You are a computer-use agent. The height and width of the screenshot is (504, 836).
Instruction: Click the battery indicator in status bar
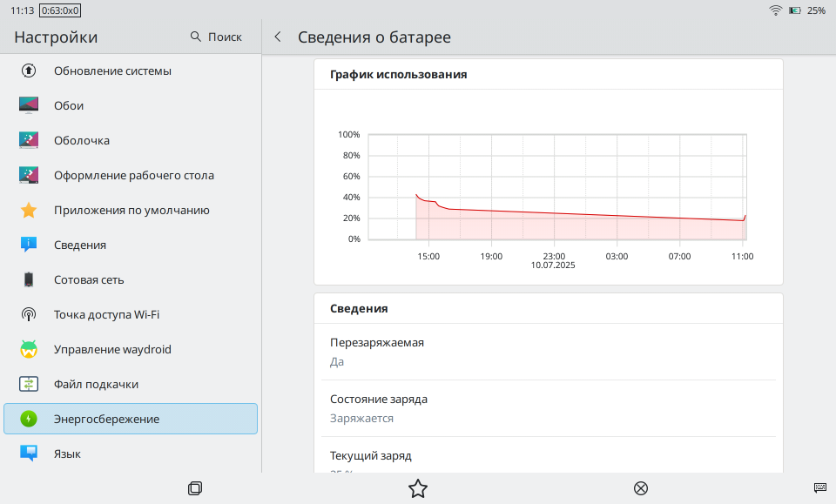tap(795, 10)
